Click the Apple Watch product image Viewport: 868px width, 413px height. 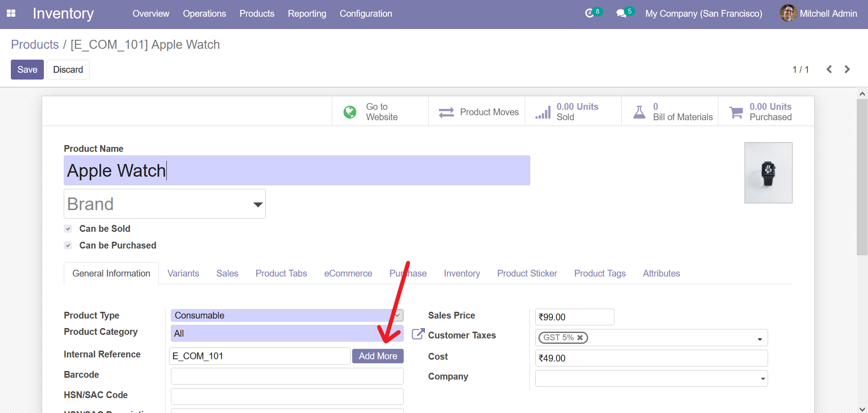[769, 173]
